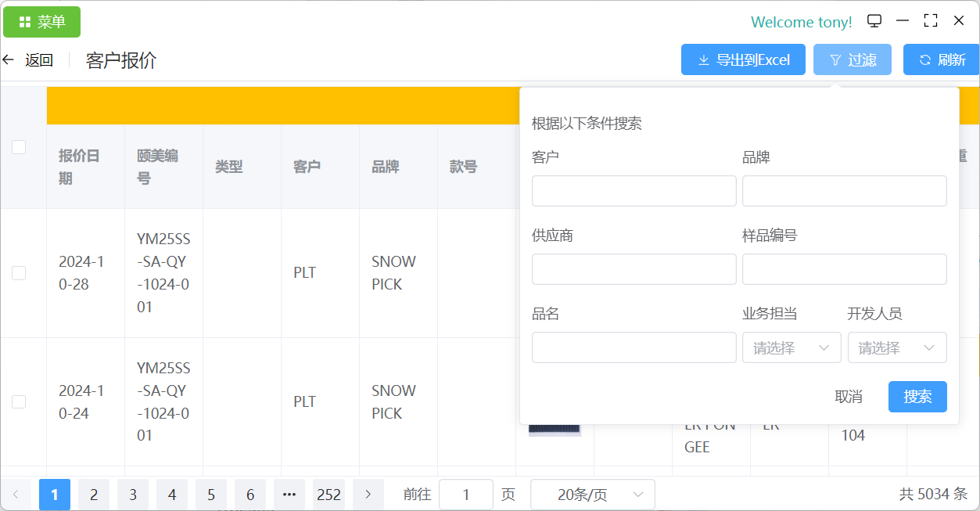The image size is (980, 511).
Task: Expand the 开发人员 dropdown
Action: (x=896, y=348)
